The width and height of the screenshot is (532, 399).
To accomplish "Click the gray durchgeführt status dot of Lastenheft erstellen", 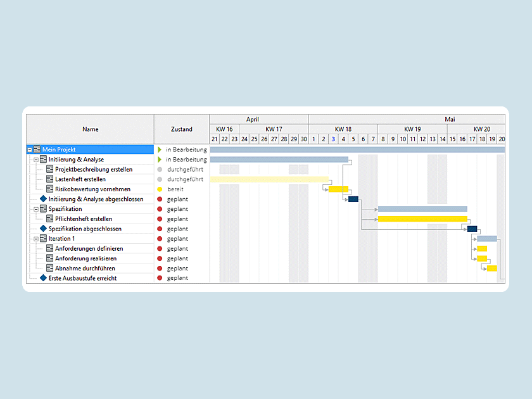I will click(x=160, y=179).
